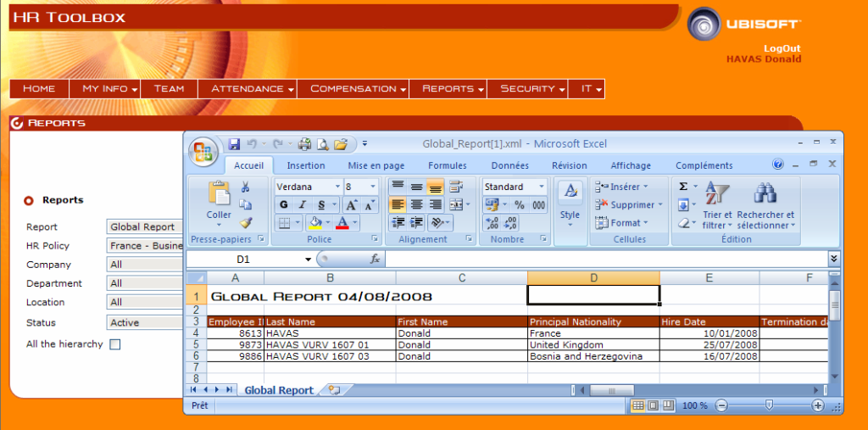Click the Open folder icon in Excel
This screenshot has width=868, height=430.
tap(341, 144)
